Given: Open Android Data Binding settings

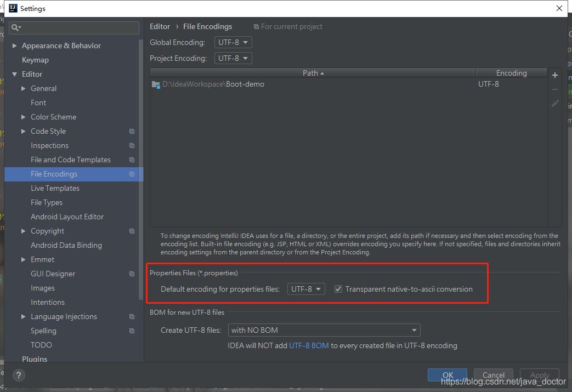Looking at the screenshot, I should 66,245.
